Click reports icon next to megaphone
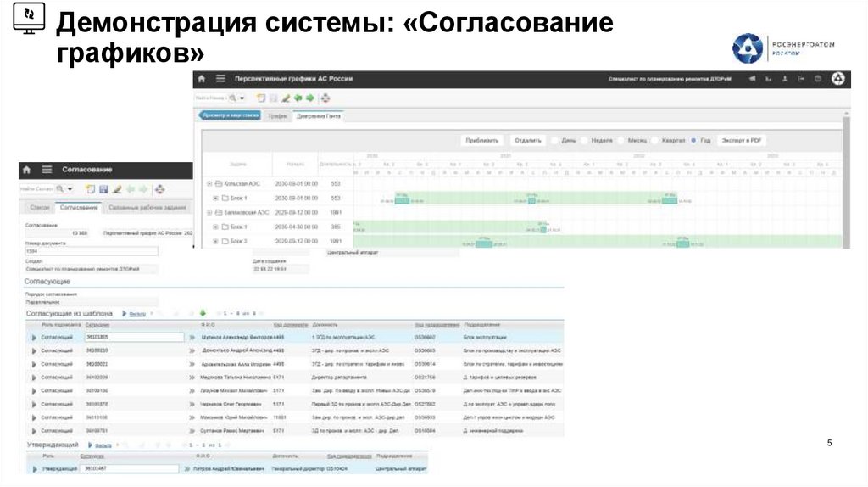The image size is (868, 487). 768,79
